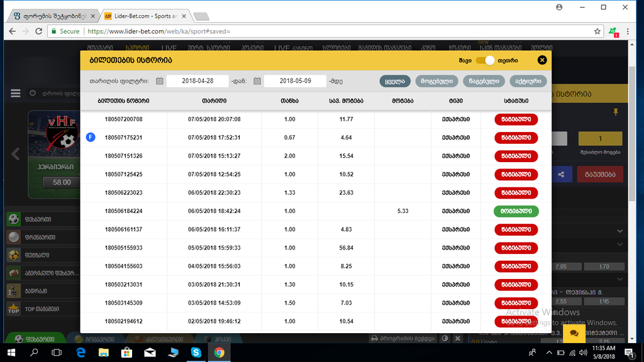The height and width of the screenshot is (362, 644).
Task: Click the address bar URL
Action: pos(159,31)
